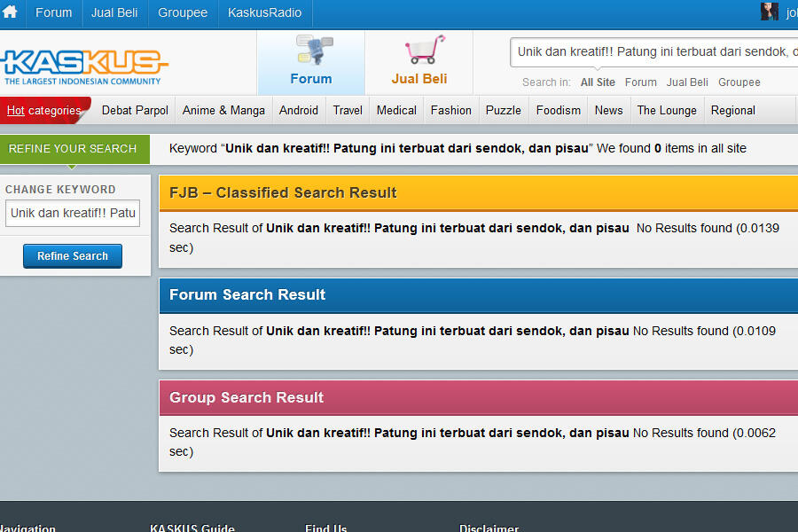Click the Forum speech bubbles icon
798x532 pixels.
click(315, 50)
